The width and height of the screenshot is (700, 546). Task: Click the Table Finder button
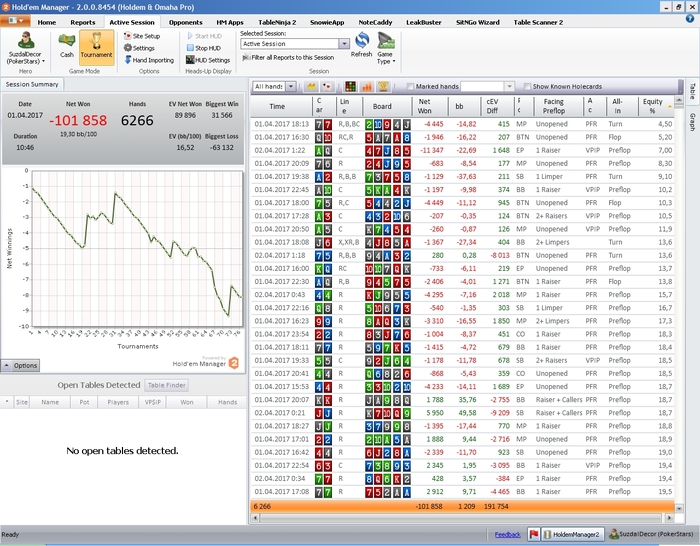coord(167,385)
